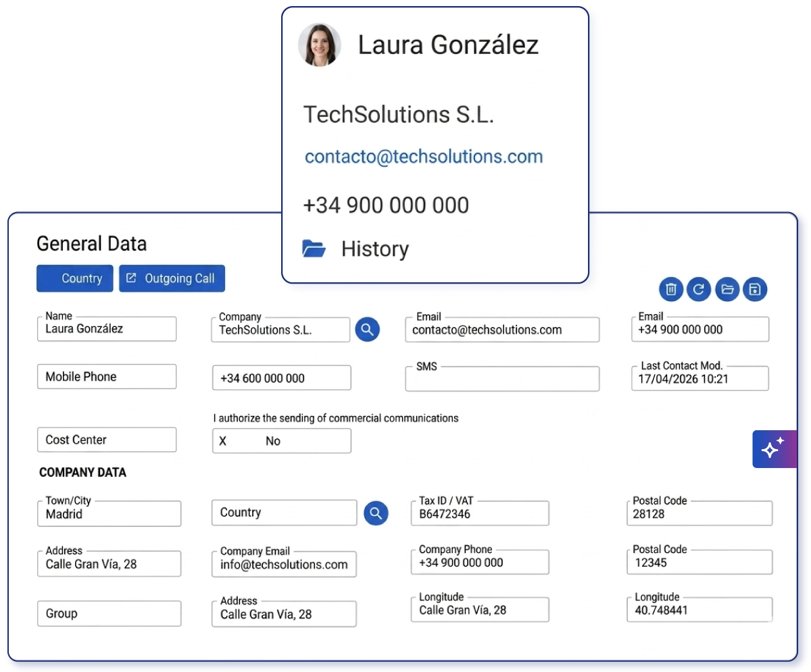The height and width of the screenshot is (672, 811).
Task: Click the round open-folder icon
Action: pyautogui.click(x=727, y=290)
